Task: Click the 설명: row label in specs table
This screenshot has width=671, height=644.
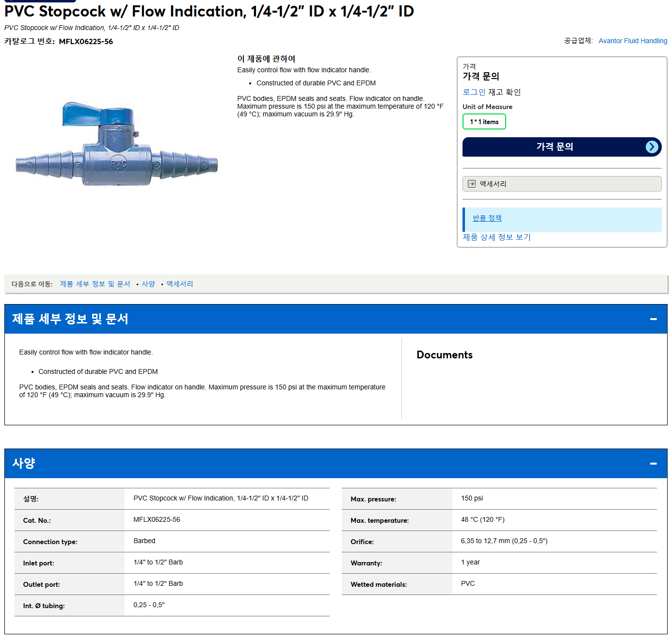Action: (x=31, y=499)
